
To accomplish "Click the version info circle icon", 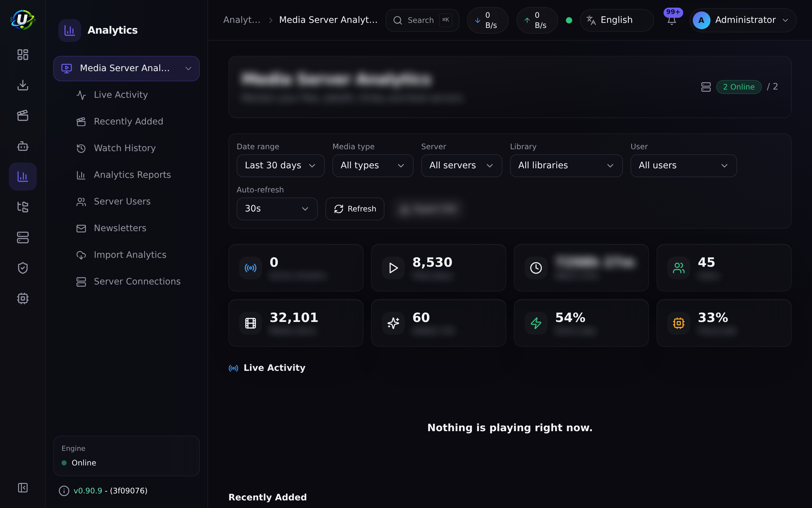I will point(64,491).
